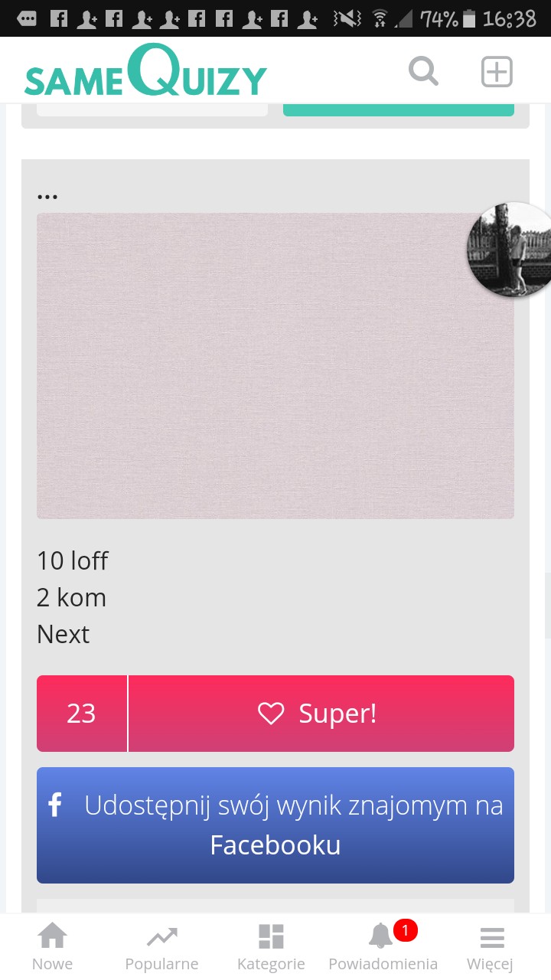Tap the Wi-Fi status icon
Image resolution: width=551 pixels, height=980 pixels.
(380, 18)
